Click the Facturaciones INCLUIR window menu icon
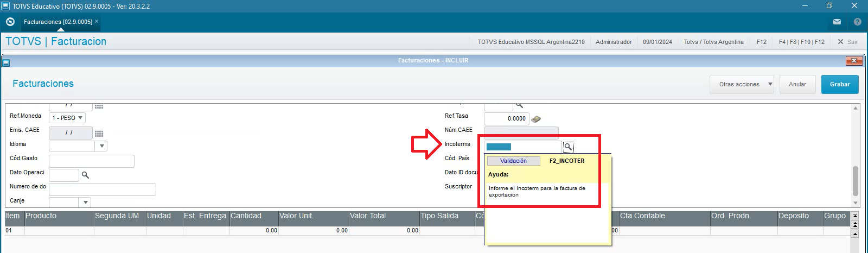 [x=6, y=62]
